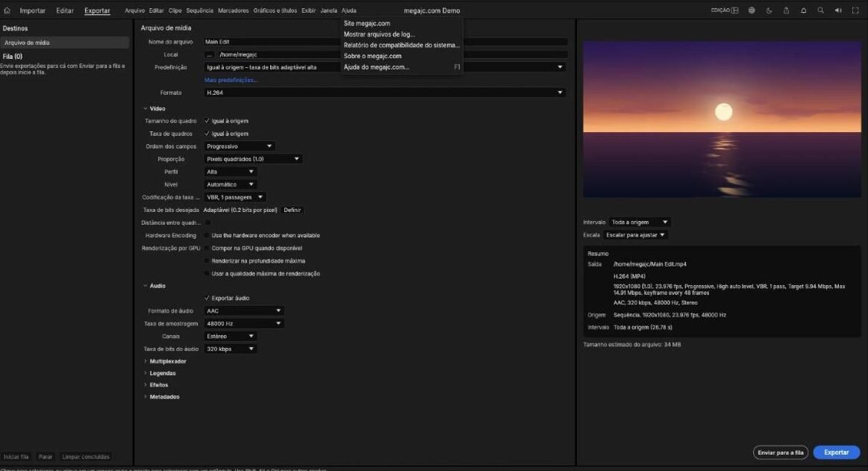Open Mais predefinições link

click(231, 81)
